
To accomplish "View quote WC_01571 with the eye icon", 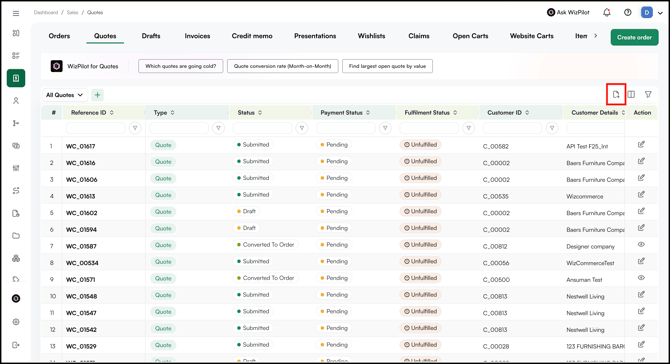I will (x=641, y=278).
